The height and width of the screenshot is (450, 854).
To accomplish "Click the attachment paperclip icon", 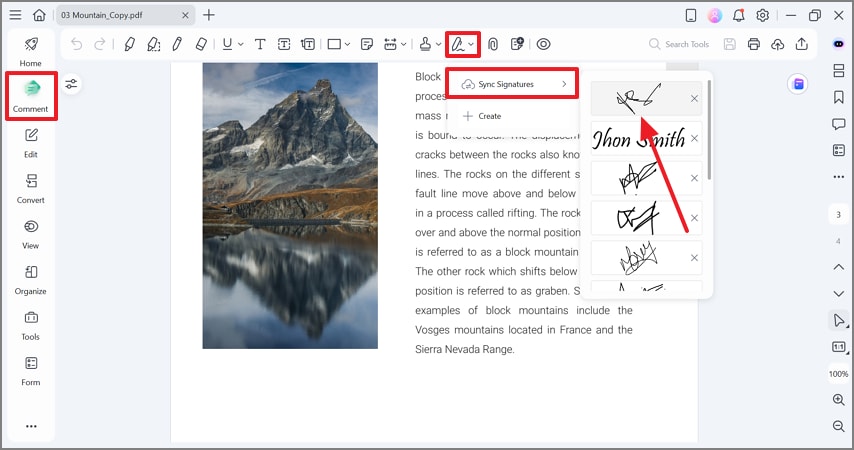I will click(493, 44).
